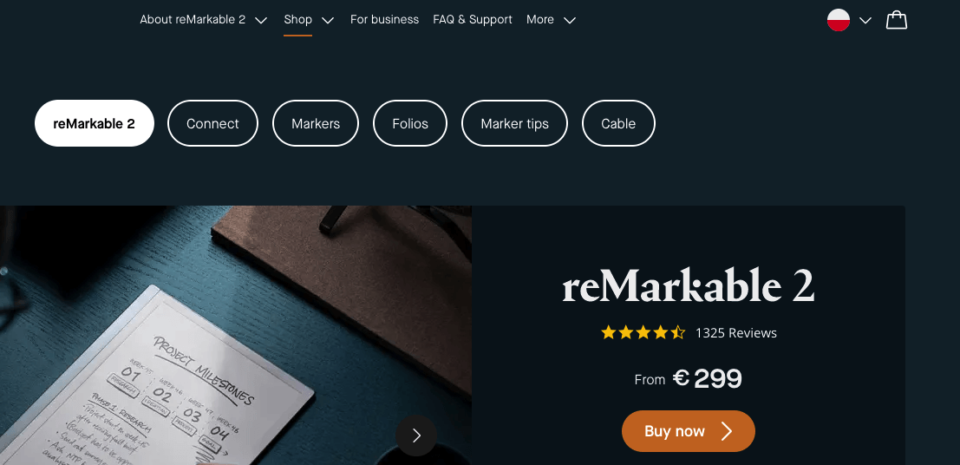Click the arrow inside Buy now button
Image resolution: width=960 pixels, height=465 pixels.
pos(727,431)
